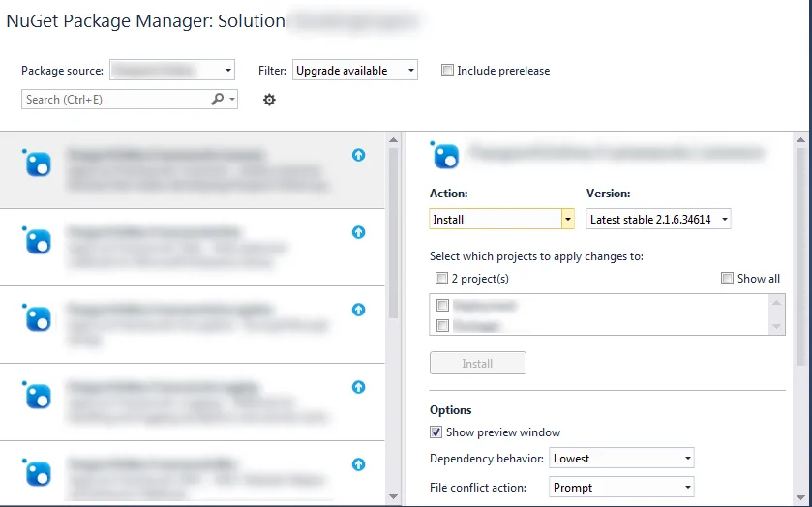This screenshot has height=507, width=812.
Task: Open search options dropdown arrow
Action: [x=232, y=99]
